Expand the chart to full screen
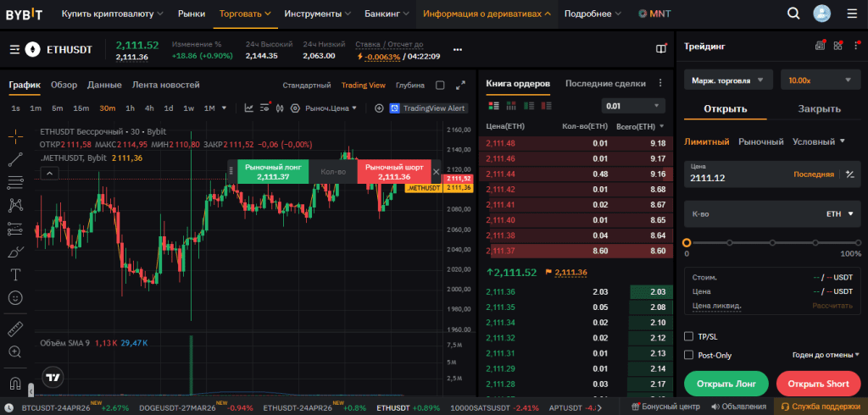This screenshot has height=415, width=868. coord(460,86)
